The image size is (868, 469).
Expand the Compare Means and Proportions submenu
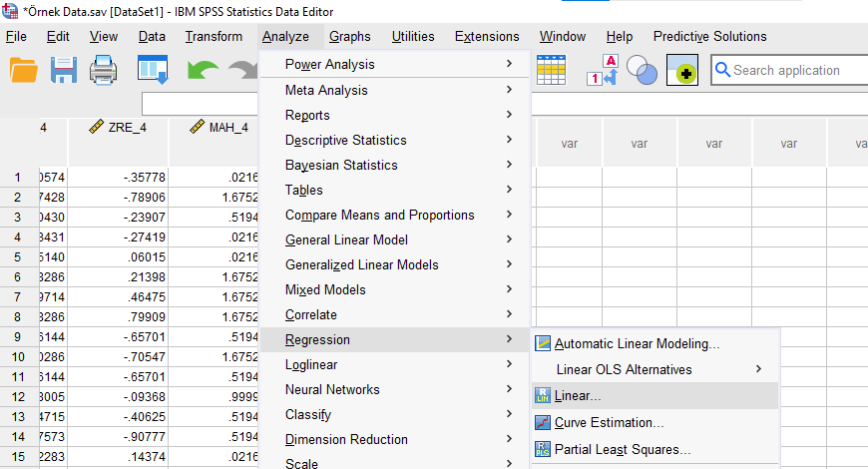(379, 215)
